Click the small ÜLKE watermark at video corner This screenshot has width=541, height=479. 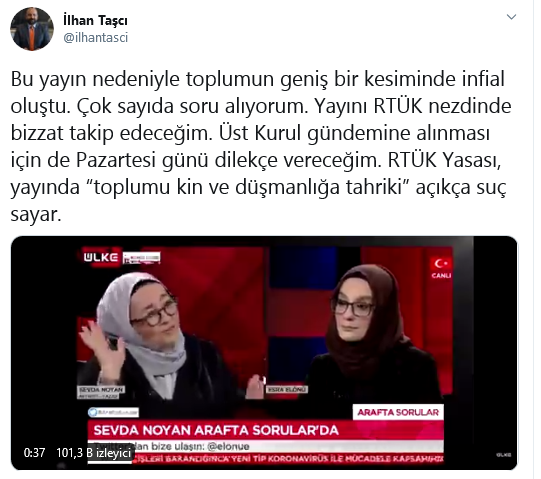pos(503,455)
